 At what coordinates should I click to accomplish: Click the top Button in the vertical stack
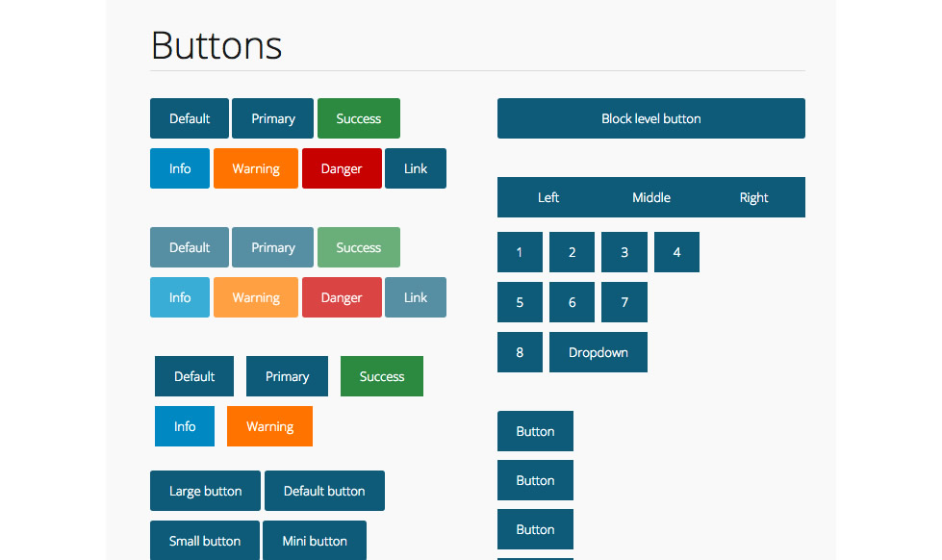535,431
